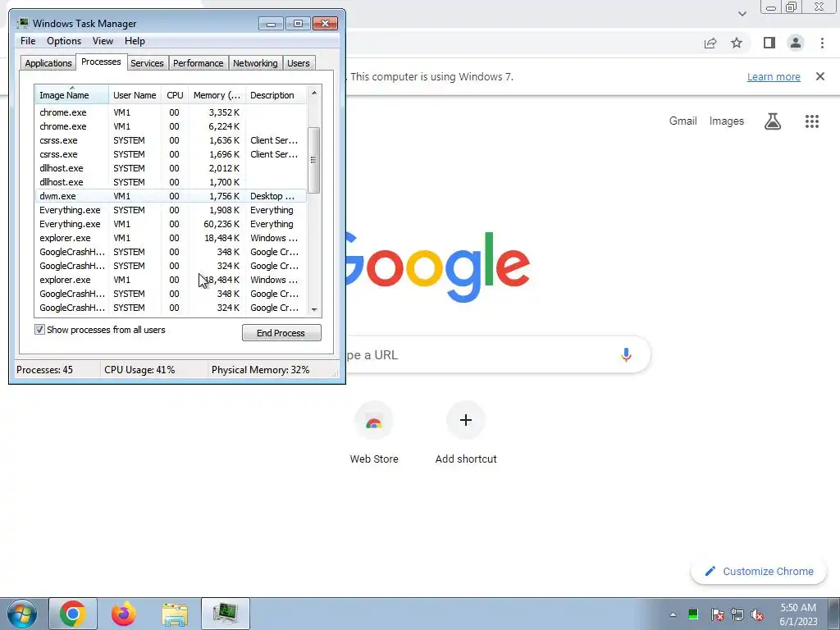This screenshot has height=630, width=840.
Task: Select the chrome.exe row using 6,224 K
Action: click(171, 126)
